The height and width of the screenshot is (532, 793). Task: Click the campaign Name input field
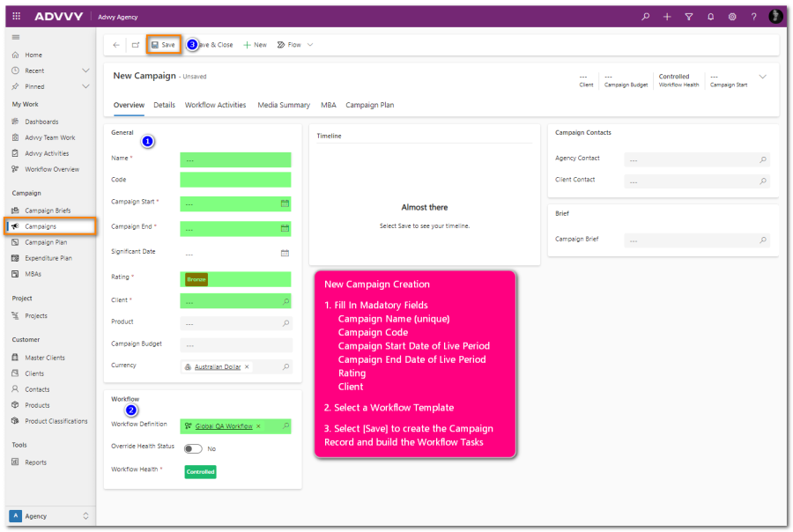(x=235, y=159)
